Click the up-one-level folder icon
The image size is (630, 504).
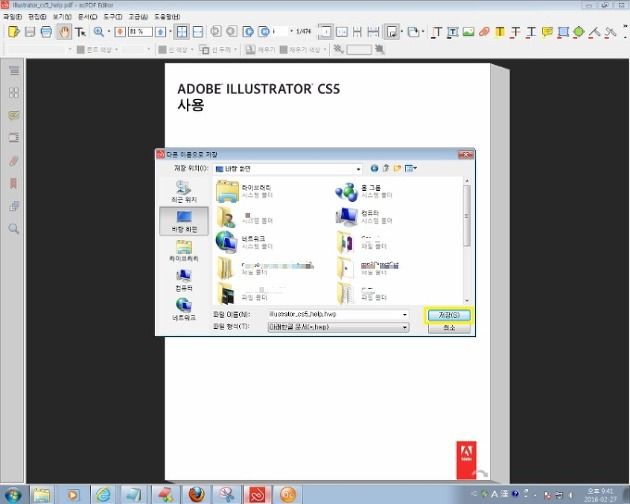[386, 168]
